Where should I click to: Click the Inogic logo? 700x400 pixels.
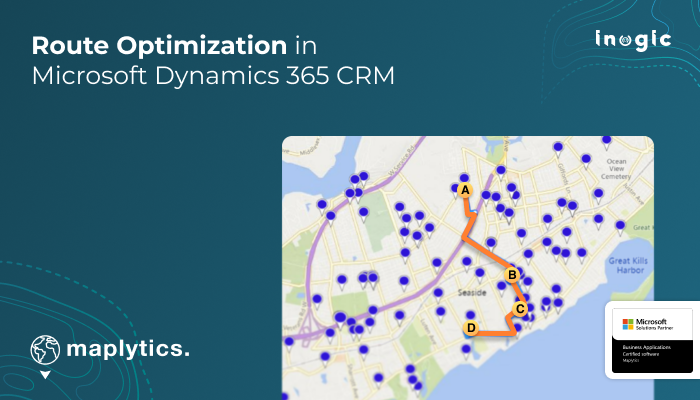[633, 40]
